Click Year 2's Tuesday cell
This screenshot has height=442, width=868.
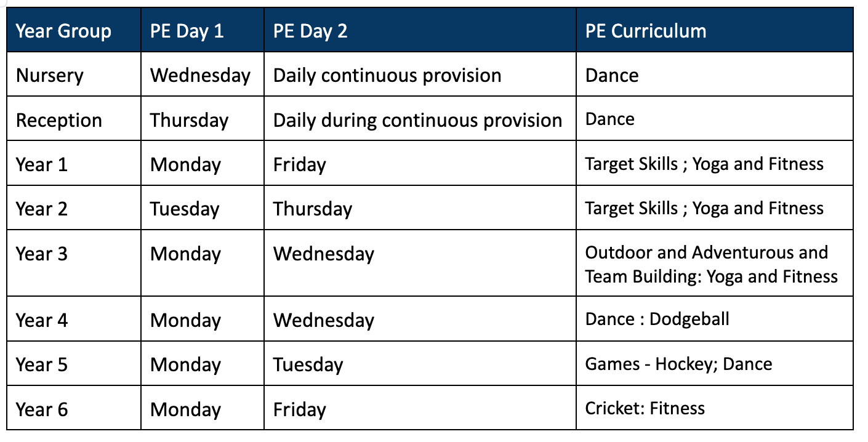[185, 209]
